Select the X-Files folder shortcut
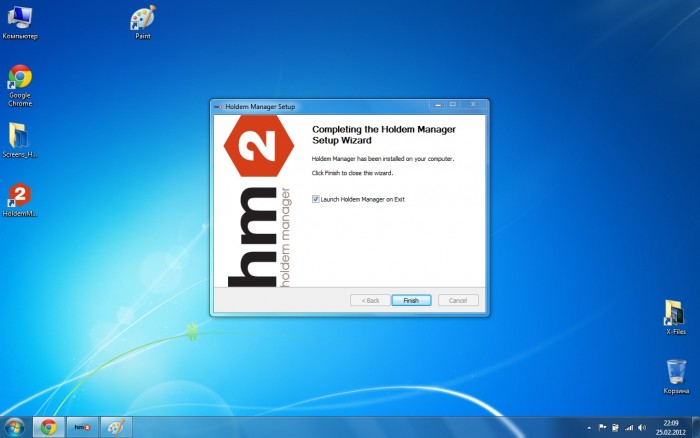The width and height of the screenshot is (700, 438). 675,317
